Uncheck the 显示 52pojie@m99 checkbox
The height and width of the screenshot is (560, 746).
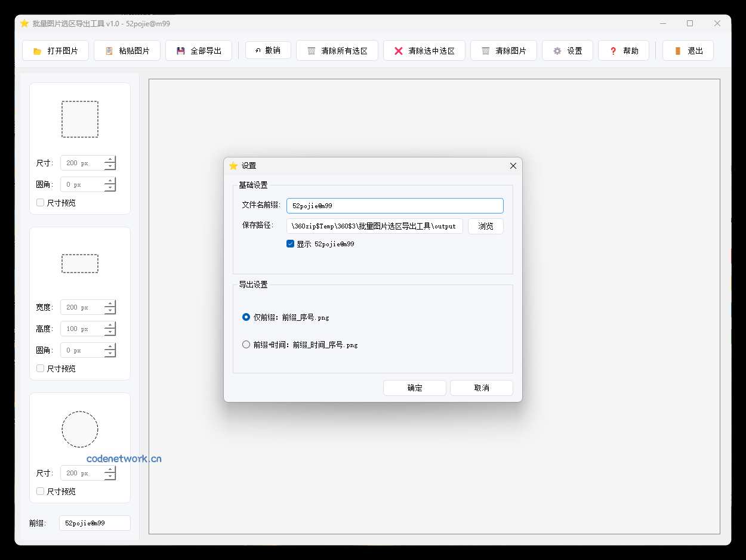click(291, 244)
